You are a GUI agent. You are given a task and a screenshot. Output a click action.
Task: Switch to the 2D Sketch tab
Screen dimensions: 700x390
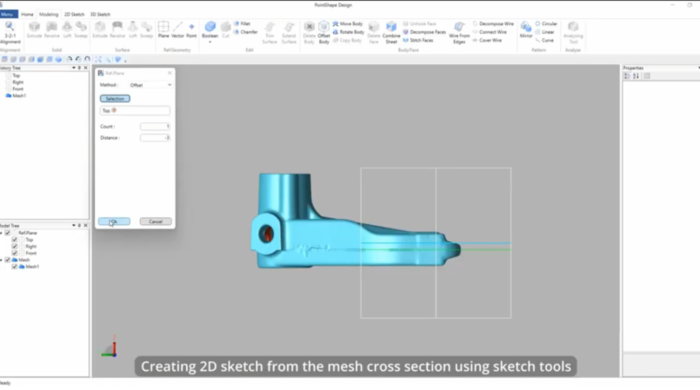pos(74,14)
